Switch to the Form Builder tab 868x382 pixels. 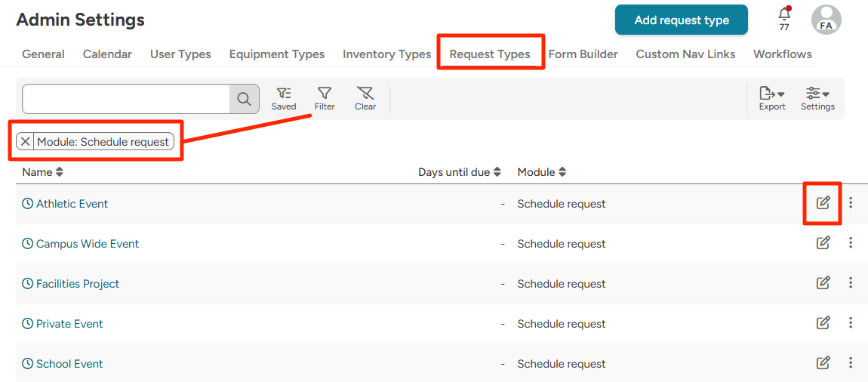583,54
